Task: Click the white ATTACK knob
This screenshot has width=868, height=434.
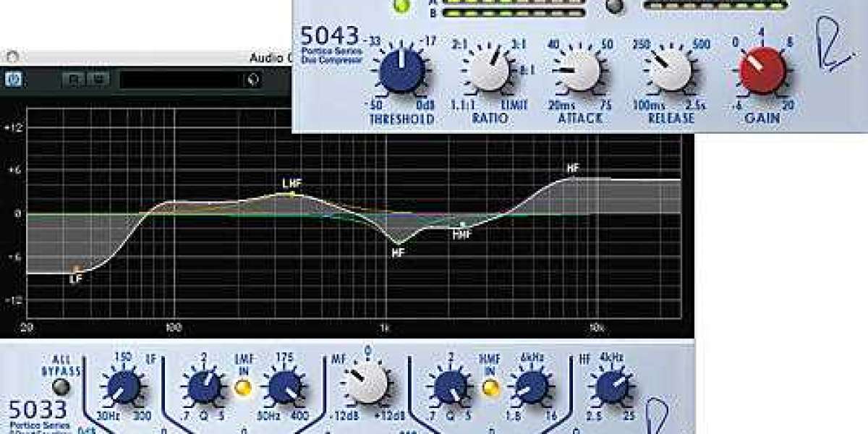Action: [579, 70]
